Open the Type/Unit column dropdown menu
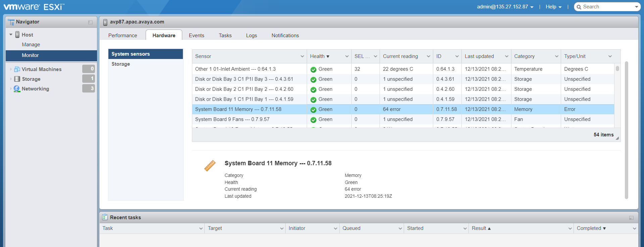 (x=610, y=56)
